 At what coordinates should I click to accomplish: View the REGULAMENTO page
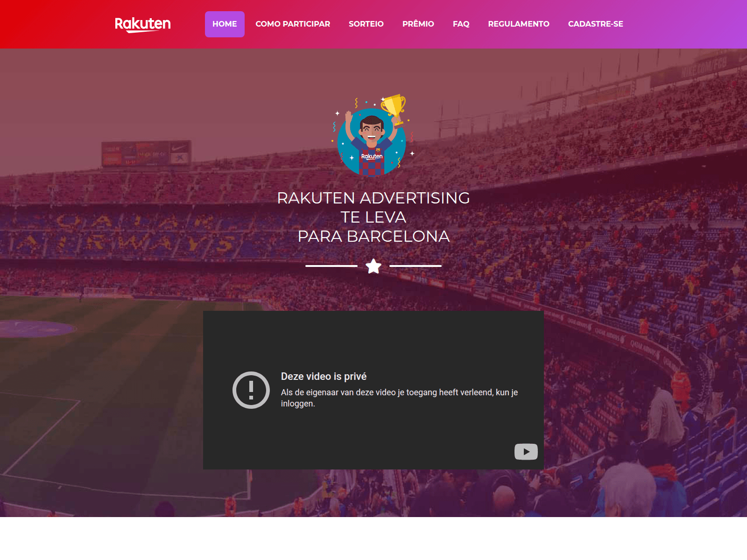(519, 24)
